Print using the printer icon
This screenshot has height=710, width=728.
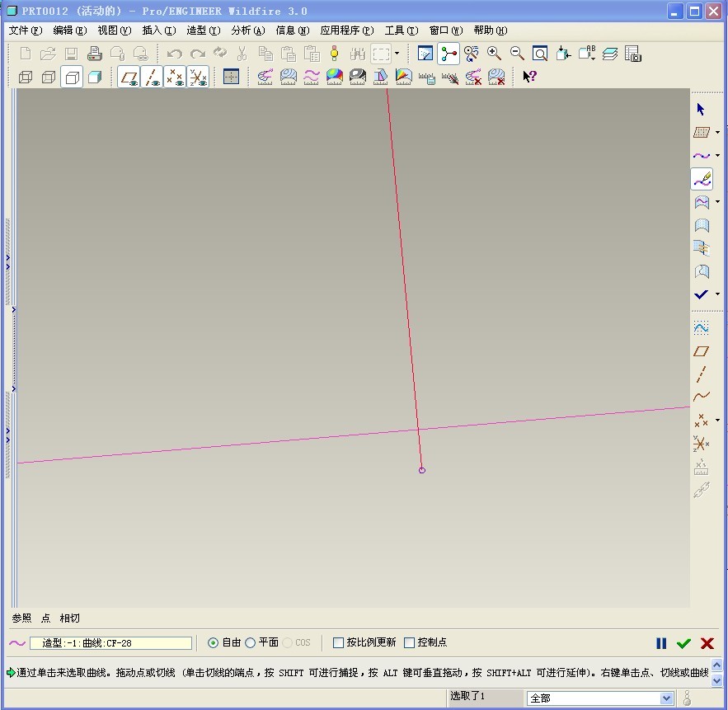95,54
